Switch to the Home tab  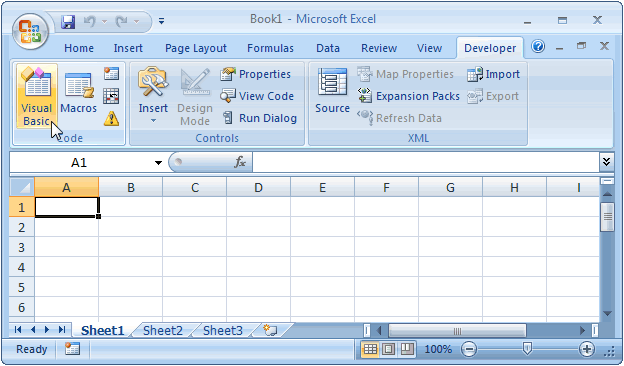[x=79, y=48]
